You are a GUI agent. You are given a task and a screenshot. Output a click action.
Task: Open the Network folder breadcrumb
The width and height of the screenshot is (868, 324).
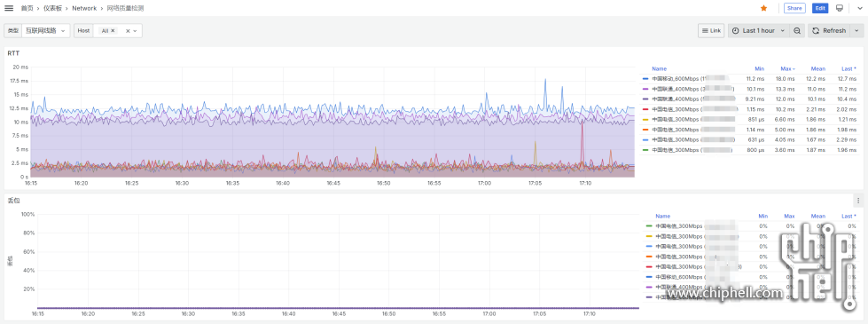pos(84,8)
